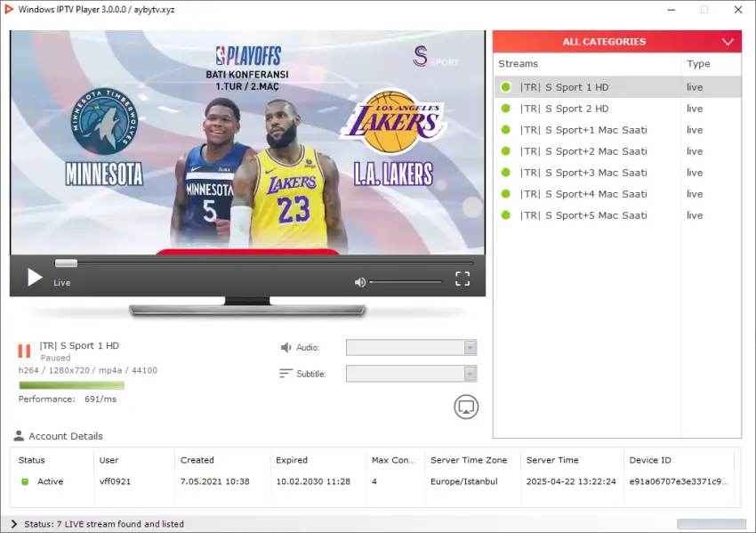756x533 pixels.
Task: Click the Performance 691/ms value
Action: [x=101, y=399]
